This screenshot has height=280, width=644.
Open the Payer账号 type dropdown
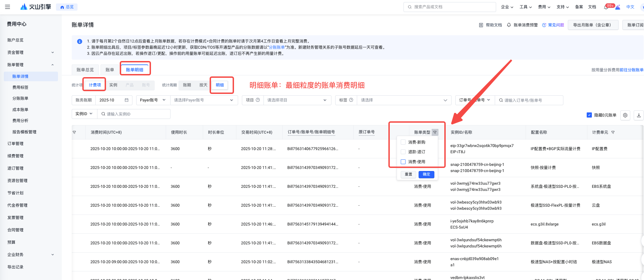pyautogui.click(x=153, y=100)
